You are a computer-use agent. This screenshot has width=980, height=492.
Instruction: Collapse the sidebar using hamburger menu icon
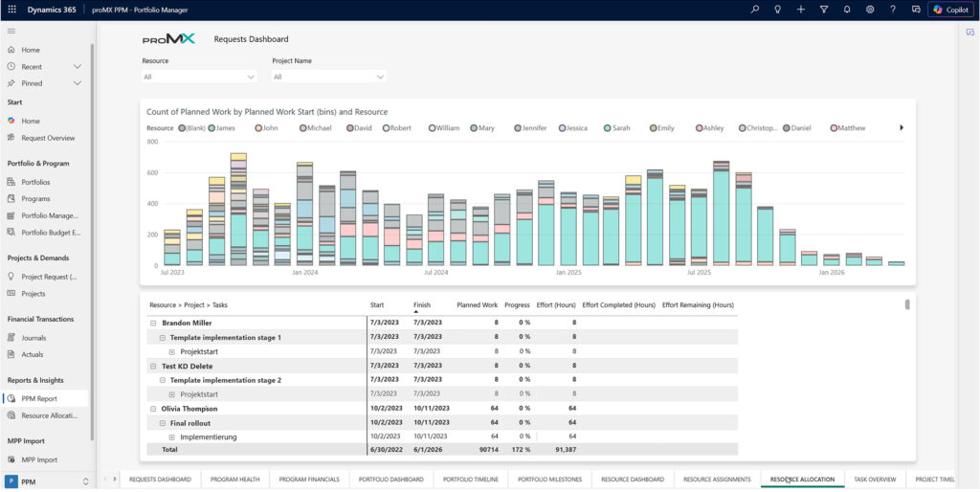click(x=11, y=32)
